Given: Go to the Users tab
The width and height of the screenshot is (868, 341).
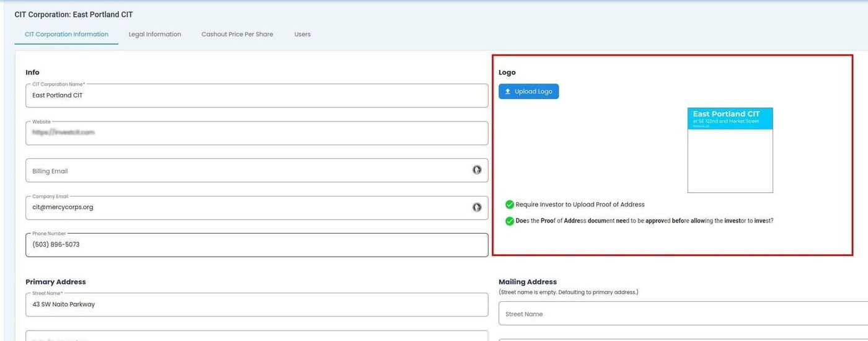Looking at the screenshot, I should point(303,34).
